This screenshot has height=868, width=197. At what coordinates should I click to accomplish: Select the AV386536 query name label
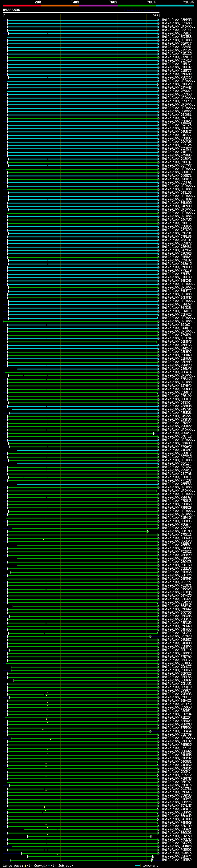coord(11,10)
